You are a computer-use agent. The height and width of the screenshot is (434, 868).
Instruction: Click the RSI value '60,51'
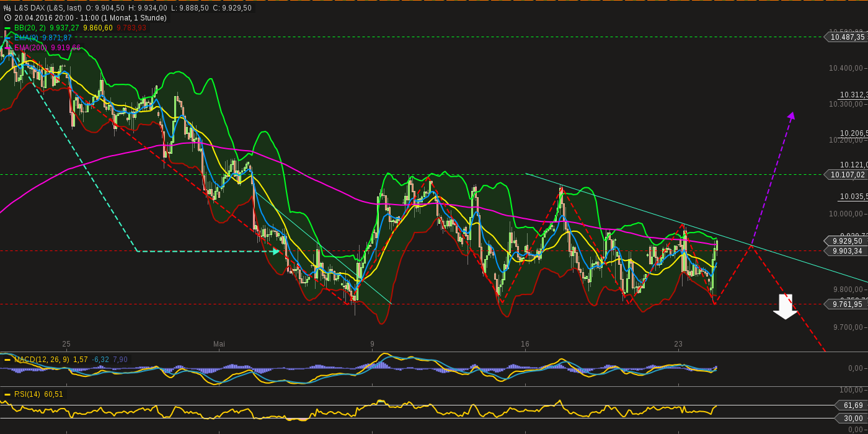pos(53,394)
